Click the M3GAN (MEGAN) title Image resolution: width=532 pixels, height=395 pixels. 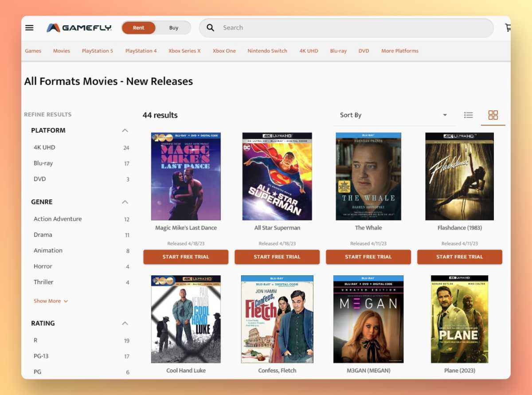tap(368, 371)
